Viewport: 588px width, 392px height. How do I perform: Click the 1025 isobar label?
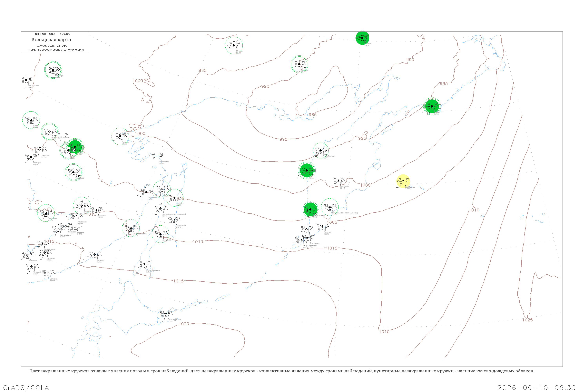[x=527, y=320]
